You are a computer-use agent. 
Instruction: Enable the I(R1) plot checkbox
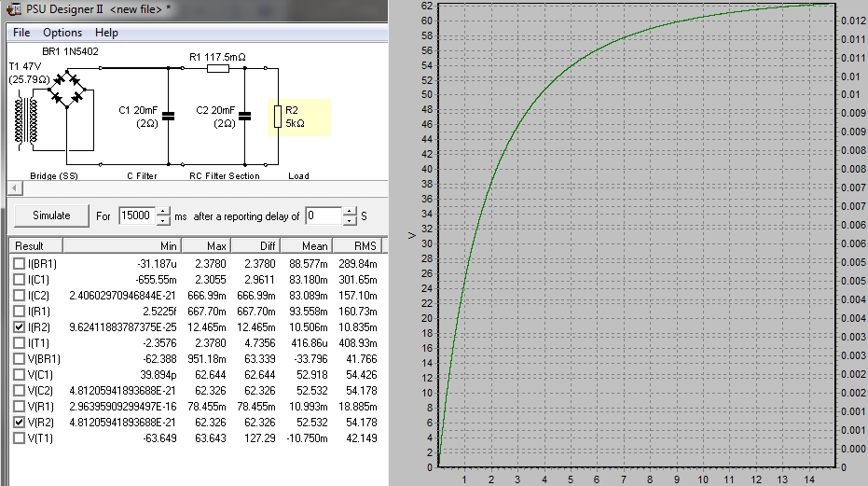coord(20,312)
